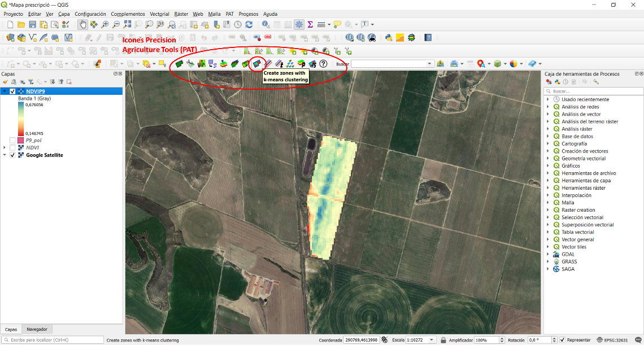The image size is (644, 345).
Task: Expand the SAGA provider group
Action: coord(548,269)
